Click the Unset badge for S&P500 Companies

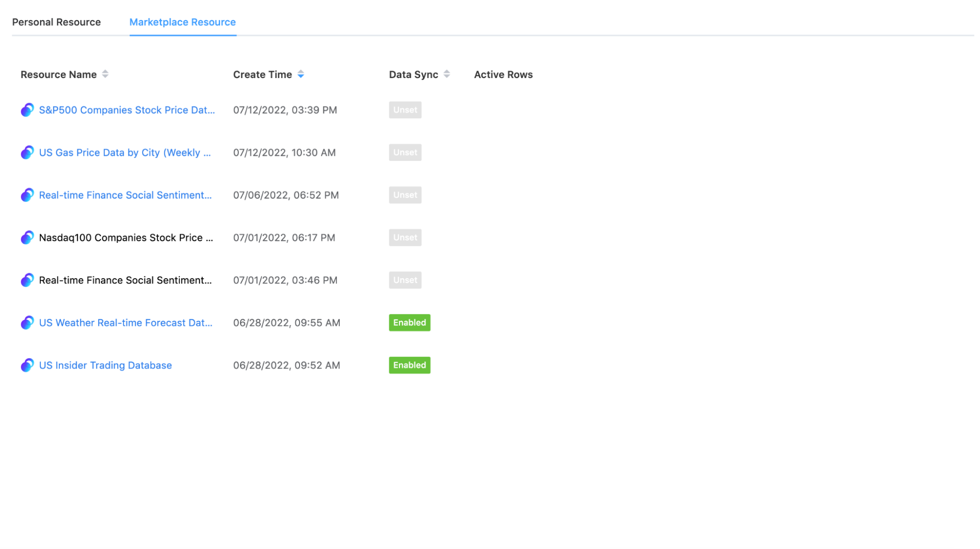(x=405, y=110)
